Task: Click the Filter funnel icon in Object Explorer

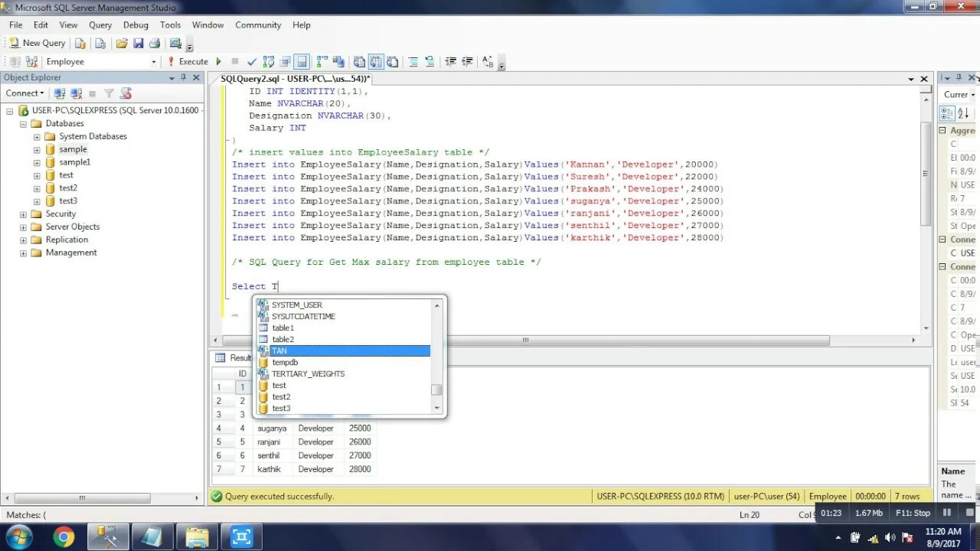Action: tap(109, 93)
